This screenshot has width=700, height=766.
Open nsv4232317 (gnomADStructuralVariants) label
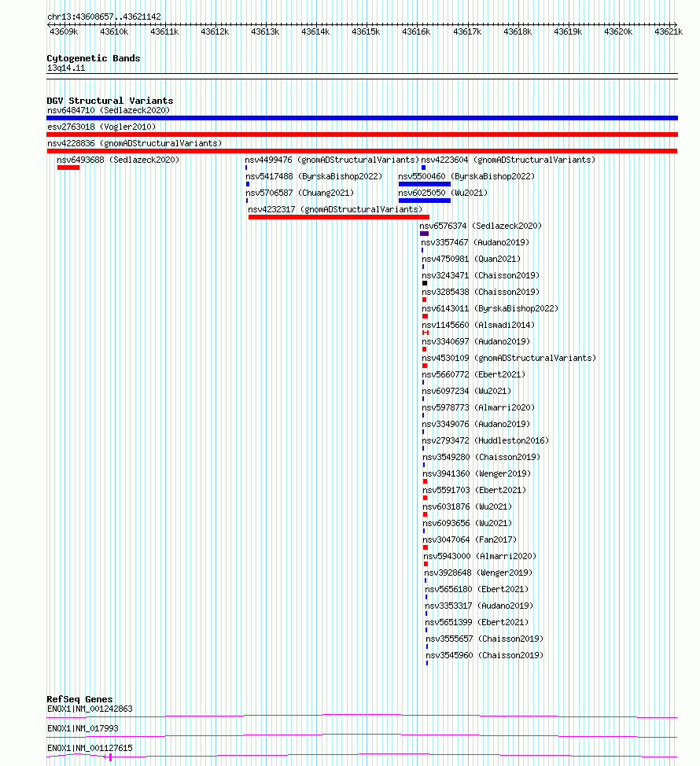coord(335,209)
